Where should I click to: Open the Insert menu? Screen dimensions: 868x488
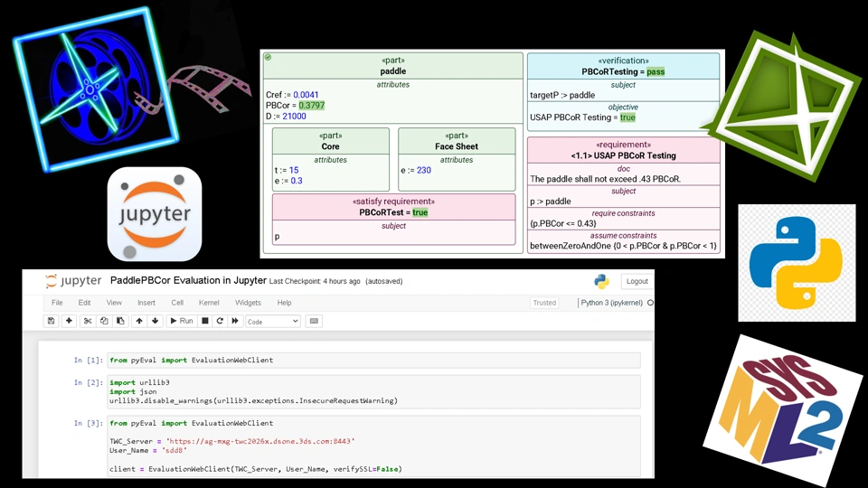146,303
